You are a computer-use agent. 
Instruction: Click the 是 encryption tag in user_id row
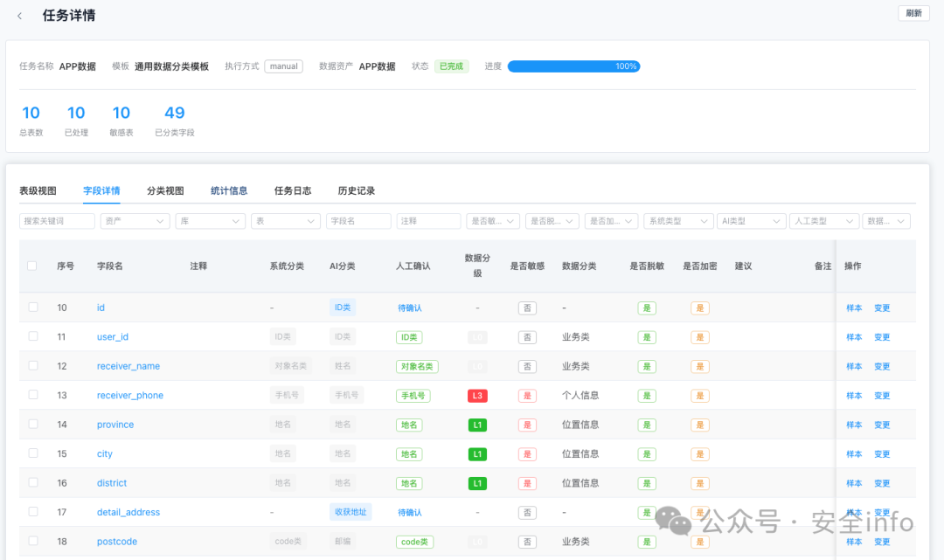(x=699, y=337)
